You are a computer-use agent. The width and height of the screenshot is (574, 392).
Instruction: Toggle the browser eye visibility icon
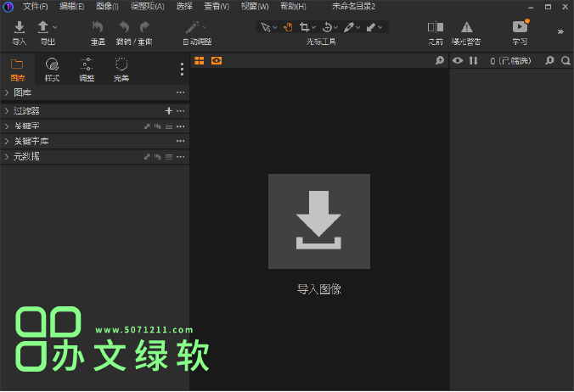point(458,60)
